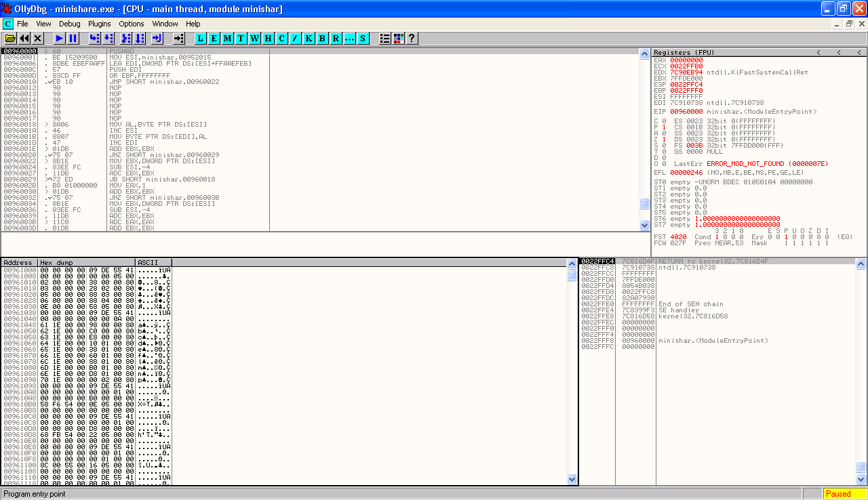Pause execution with the pause toolbar icon
868x500 pixels.
[73, 39]
